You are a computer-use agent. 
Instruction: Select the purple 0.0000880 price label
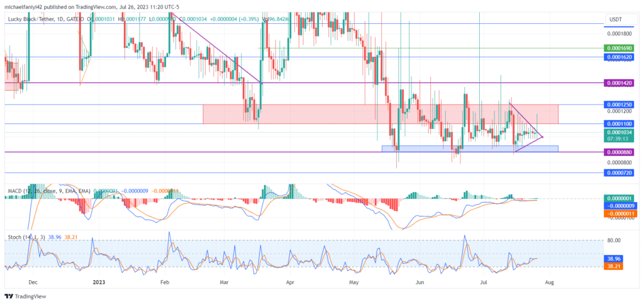coord(619,152)
